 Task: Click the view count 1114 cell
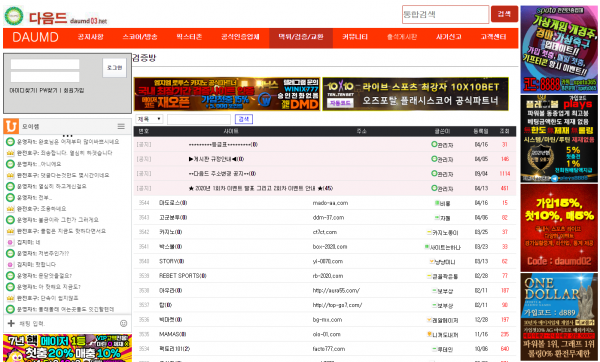tap(505, 174)
